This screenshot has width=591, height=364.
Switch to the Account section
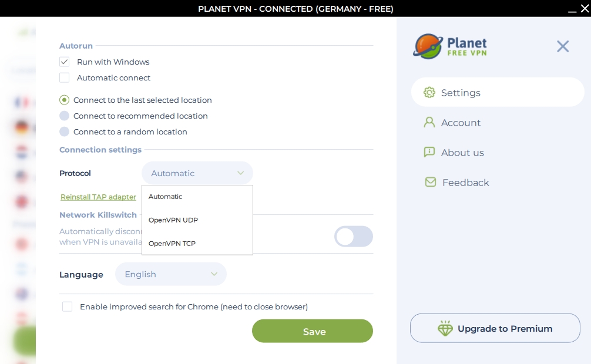[x=461, y=123]
